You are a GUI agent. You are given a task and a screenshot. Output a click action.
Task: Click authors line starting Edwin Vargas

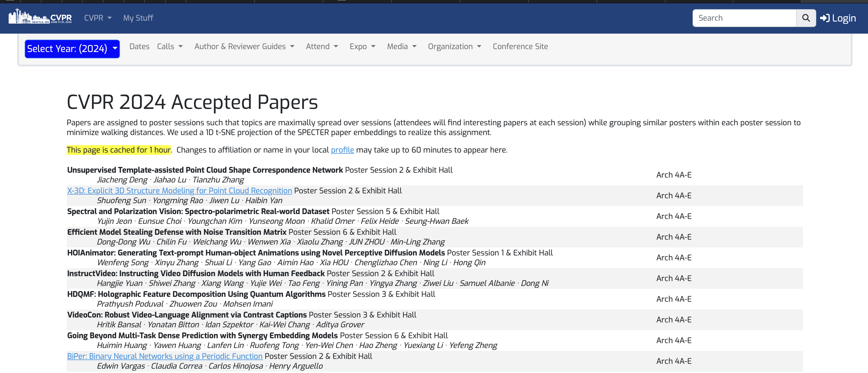click(x=210, y=366)
